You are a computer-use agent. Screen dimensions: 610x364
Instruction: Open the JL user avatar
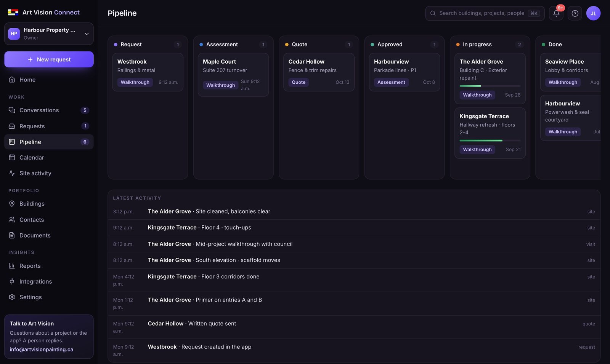click(593, 13)
